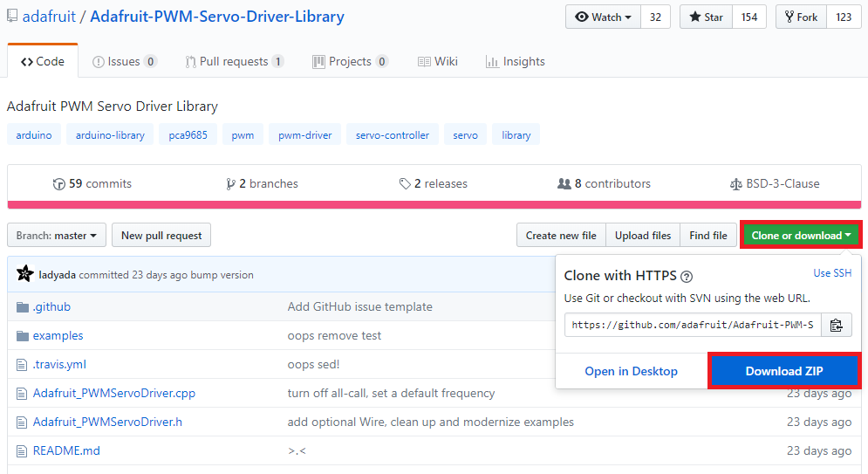Click the .github folder icon

(x=23, y=307)
